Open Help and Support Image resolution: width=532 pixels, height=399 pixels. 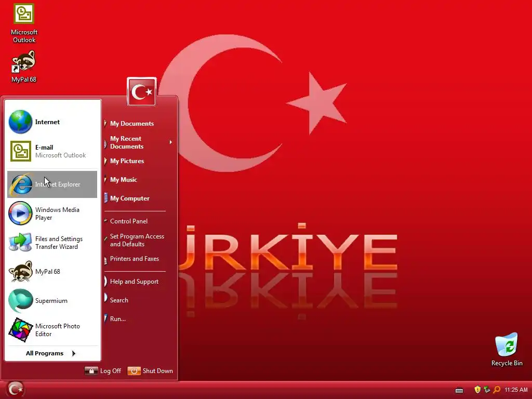134,282
